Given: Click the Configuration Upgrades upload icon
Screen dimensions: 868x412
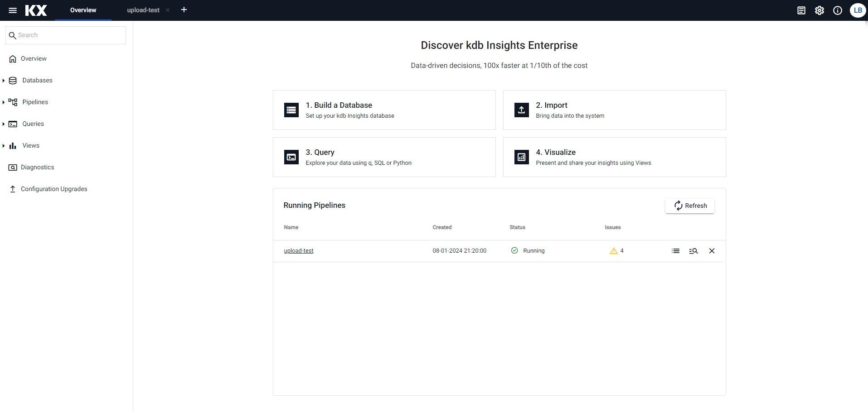Looking at the screenshot, I should click(x=13, y=189).
